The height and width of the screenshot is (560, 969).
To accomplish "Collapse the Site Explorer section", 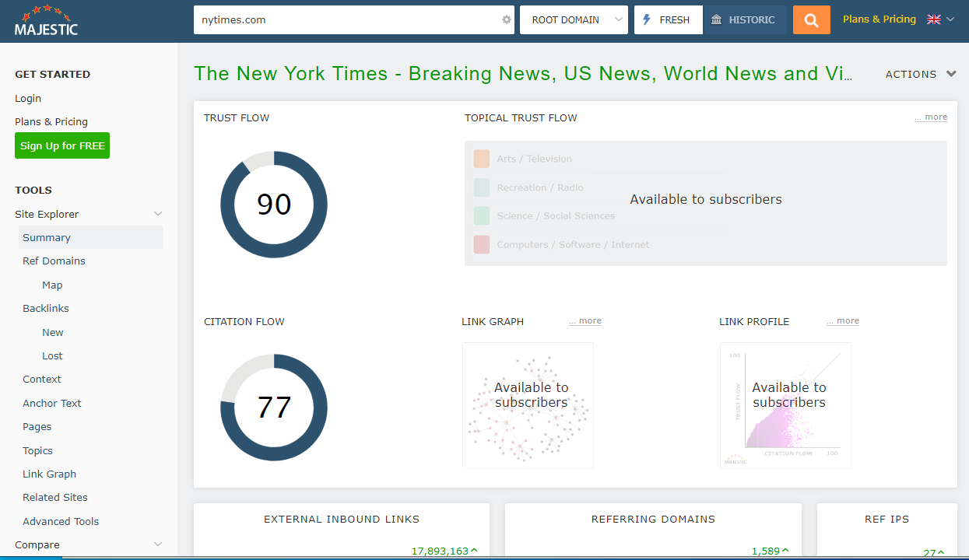I will 157,213.
